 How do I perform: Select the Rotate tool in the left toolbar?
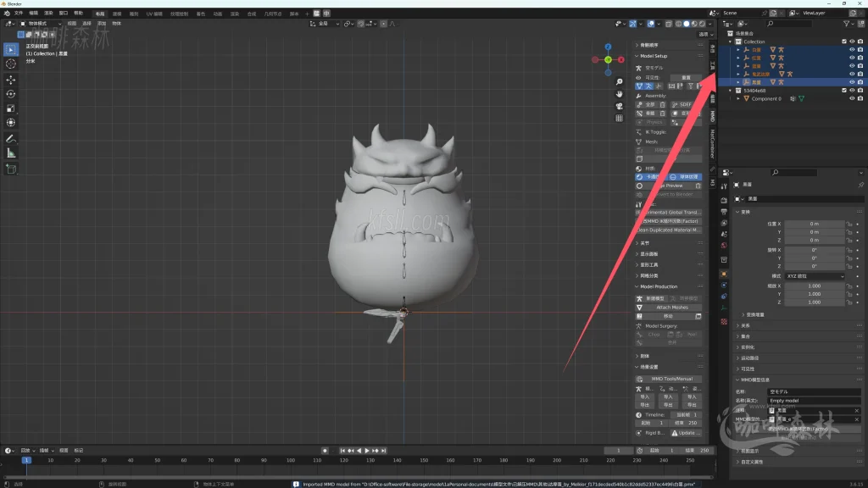(x=11, y=93)
